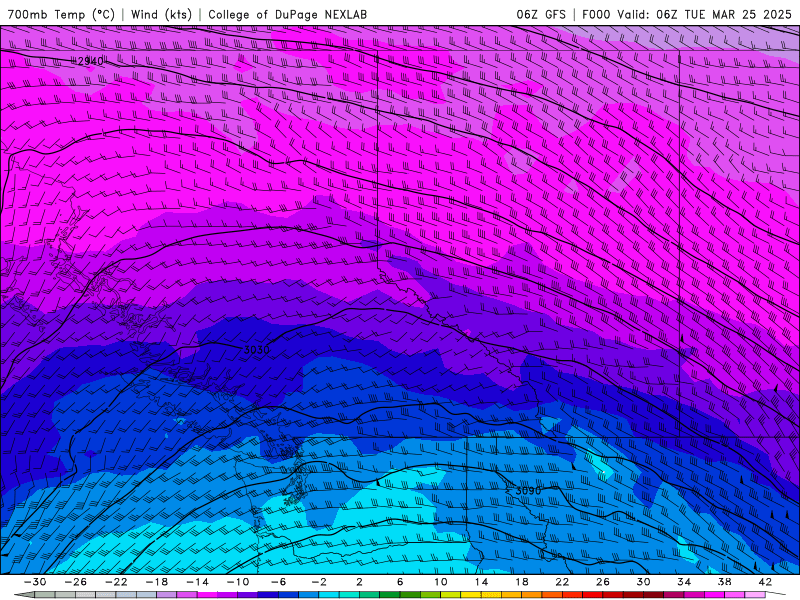Click the -18 legend value
Image resolution: width=800 pixels, height=600 pixels.
(x=157, y=582)
